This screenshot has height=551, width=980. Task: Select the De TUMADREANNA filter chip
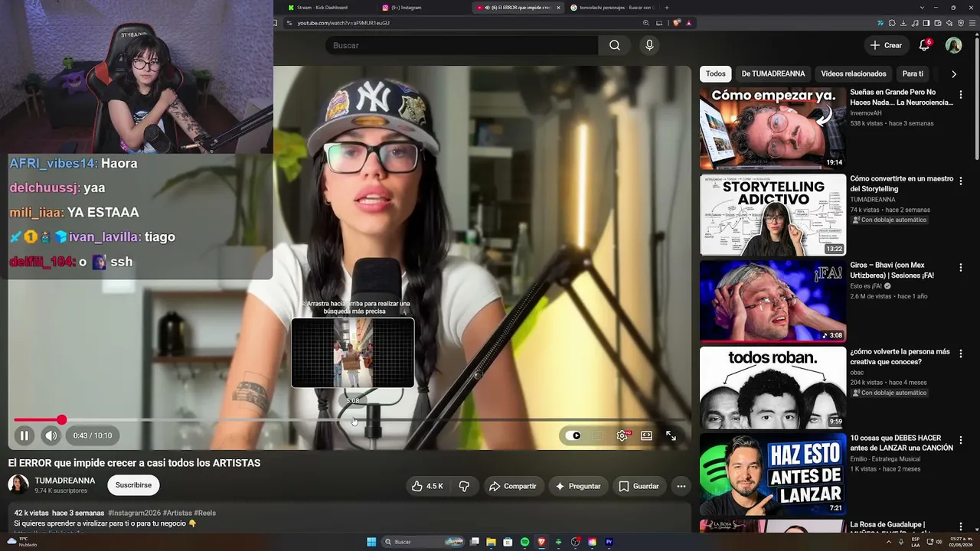(773, 73)
